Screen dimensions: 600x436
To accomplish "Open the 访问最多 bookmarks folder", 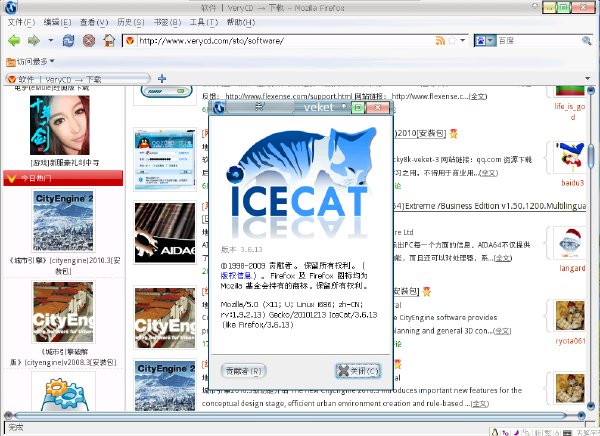I will (31, 61).
